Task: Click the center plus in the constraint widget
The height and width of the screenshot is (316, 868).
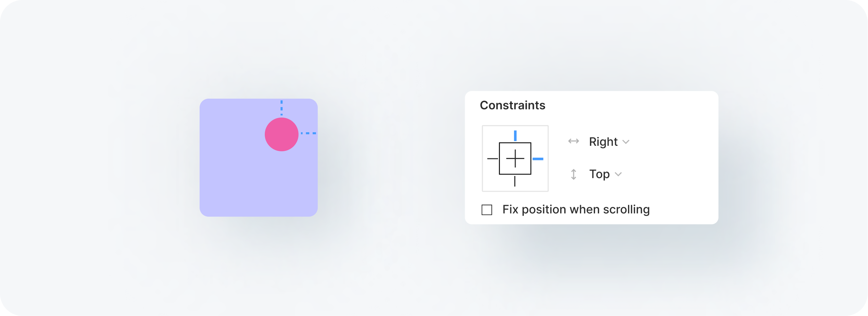Action: point(515,159)
